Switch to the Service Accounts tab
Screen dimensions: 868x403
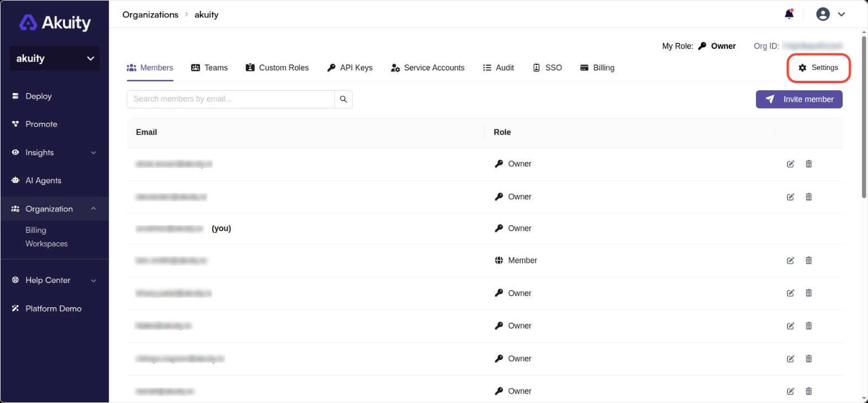(428, 68)
